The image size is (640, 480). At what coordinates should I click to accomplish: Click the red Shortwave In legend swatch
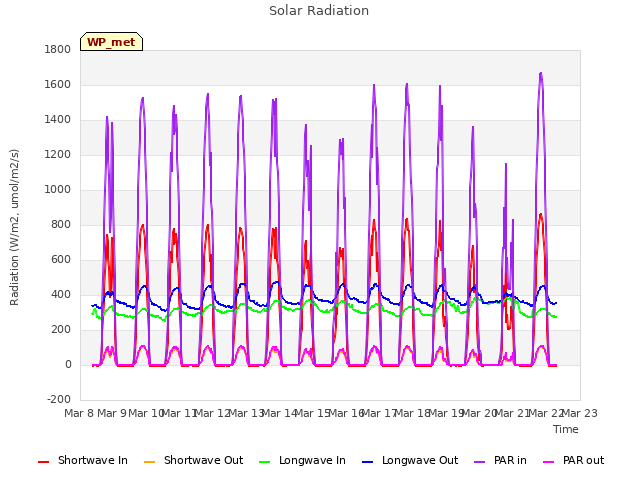click(x=43, y=462)
